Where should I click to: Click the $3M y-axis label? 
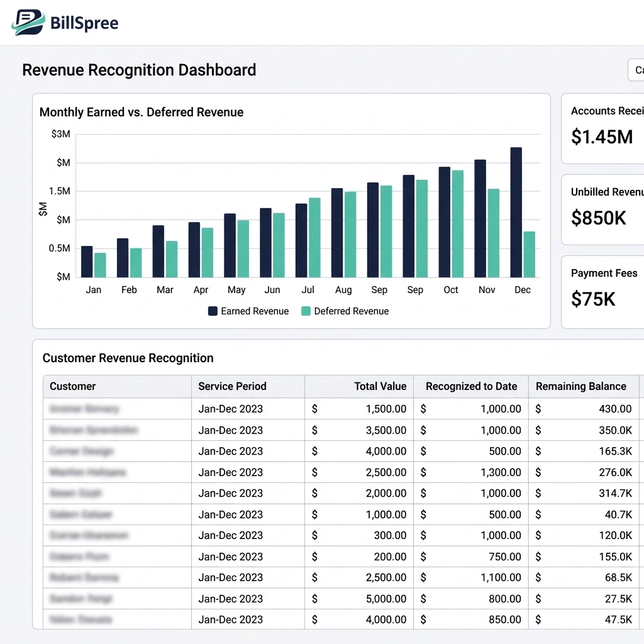click(x=61, y=134)
